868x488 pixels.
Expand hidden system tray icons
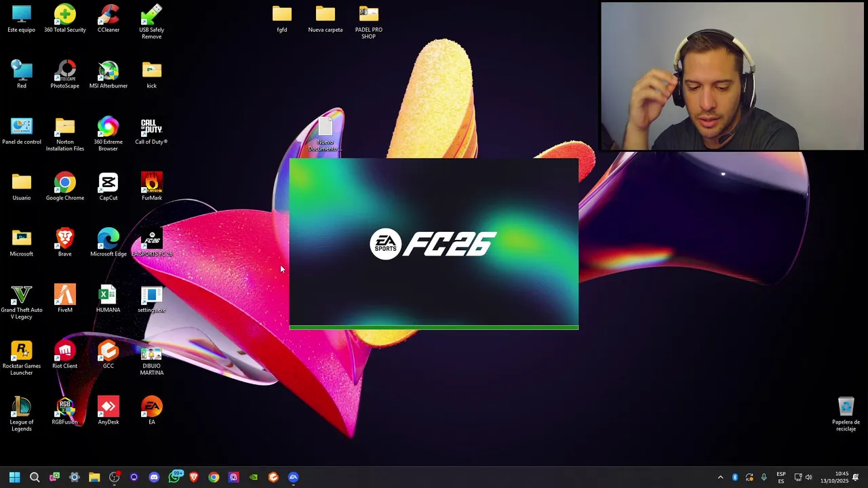pyautogui.click(x=720, y=477)
